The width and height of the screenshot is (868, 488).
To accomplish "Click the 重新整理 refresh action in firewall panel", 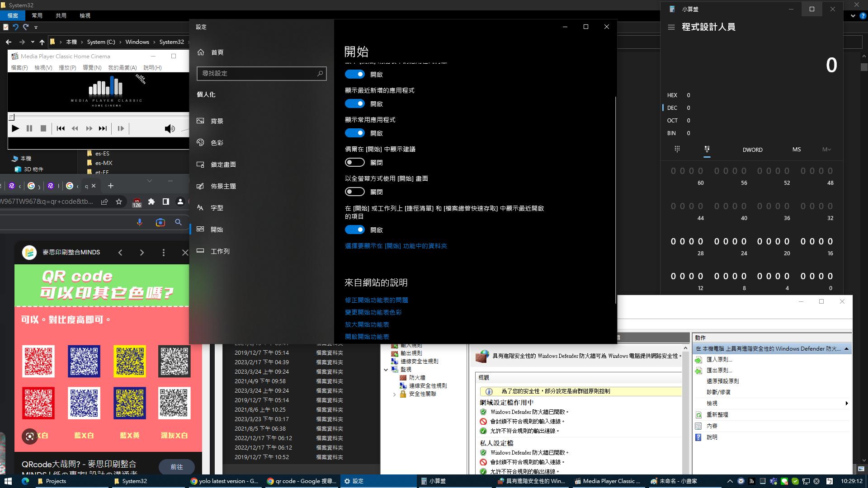I will (717, 415).
